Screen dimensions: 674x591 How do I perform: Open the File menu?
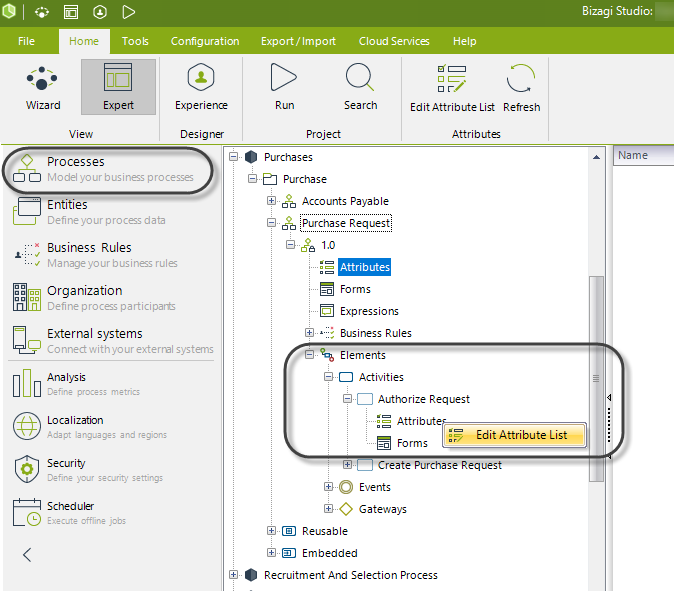point(26,41)
